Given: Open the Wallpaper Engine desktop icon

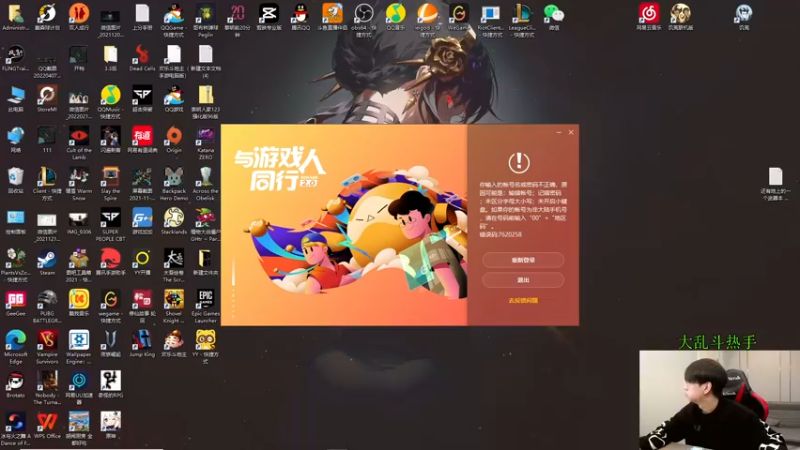Looking at the screenshot, I should point(79,347).
